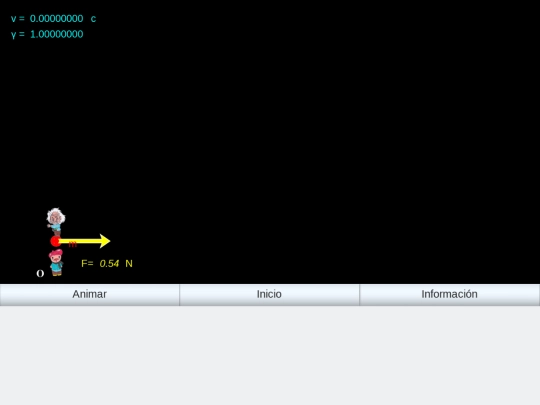Click the red-capped boy character

pyautogui.click(x=56, y=262)
